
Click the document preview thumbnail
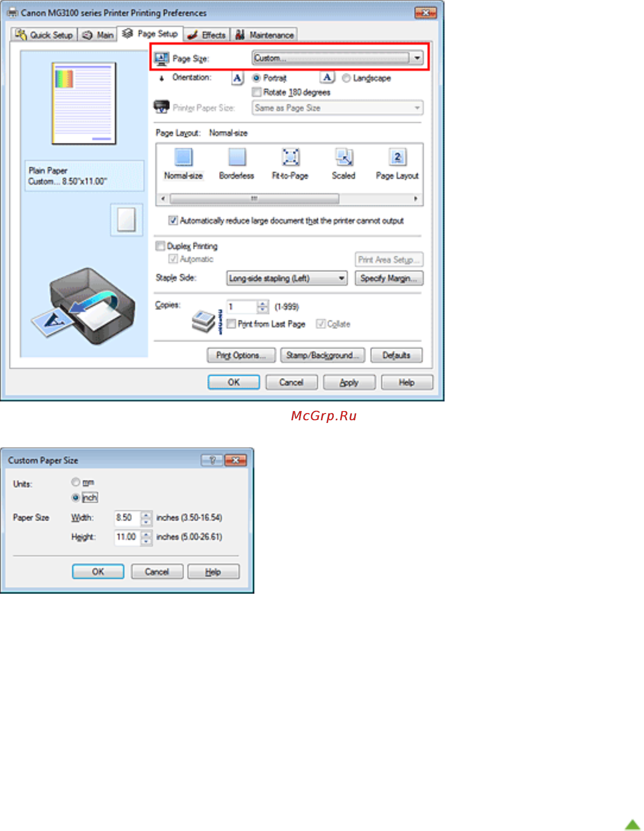[x=84, y=104]
